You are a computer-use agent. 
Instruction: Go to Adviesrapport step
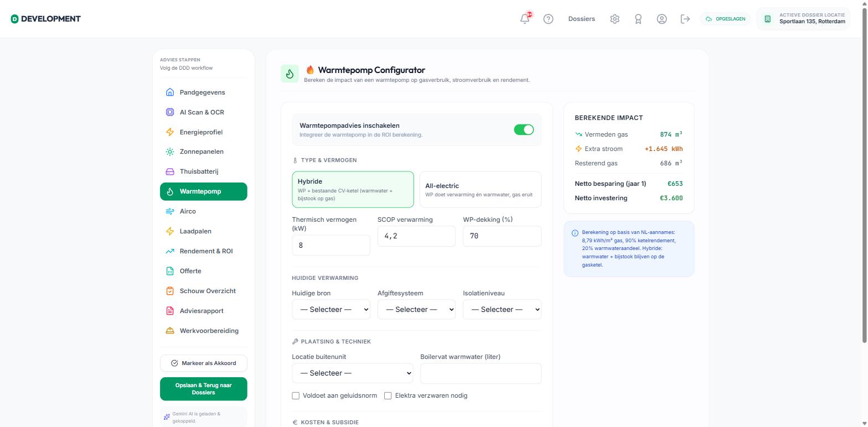point(203,311)
